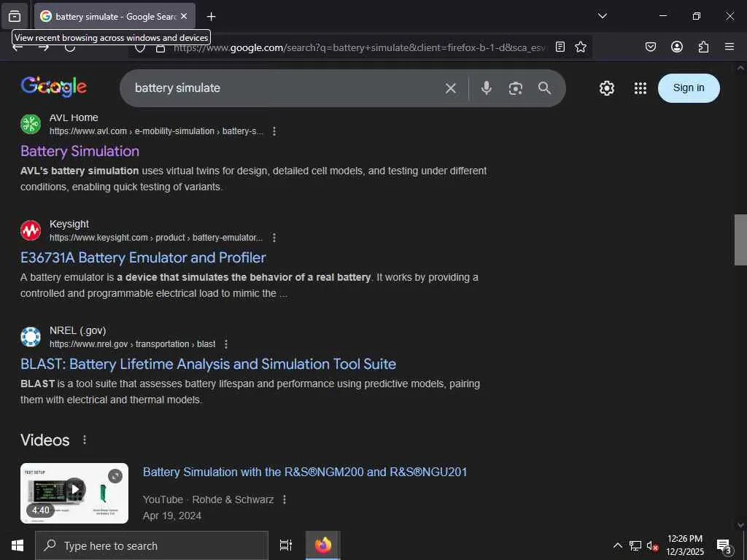This screenshot has height=560, width=747.
Task: Clear the search query with X
Action: (x=451, y=88)
